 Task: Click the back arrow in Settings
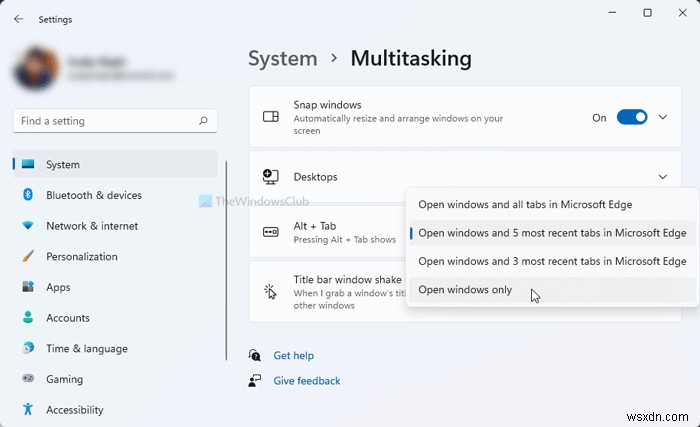19,19
